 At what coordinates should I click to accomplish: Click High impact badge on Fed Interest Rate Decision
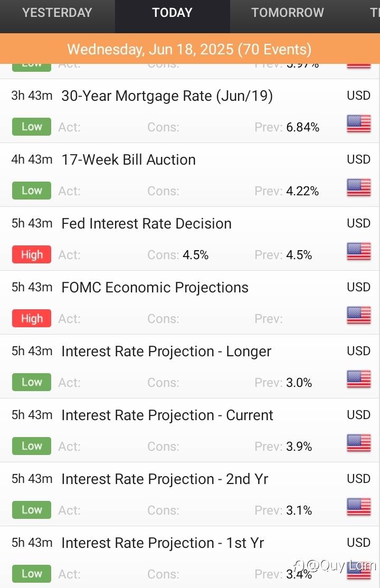point(32,255)
